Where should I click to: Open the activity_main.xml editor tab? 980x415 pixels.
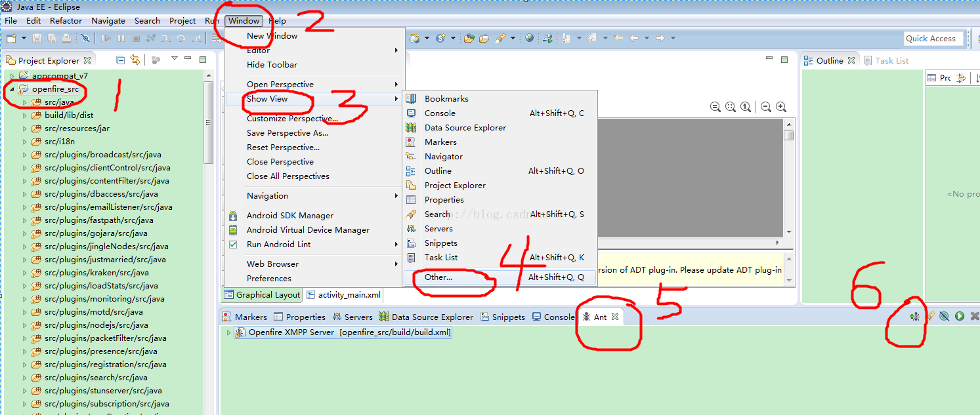pyautogui.click(x=344, y=295)
